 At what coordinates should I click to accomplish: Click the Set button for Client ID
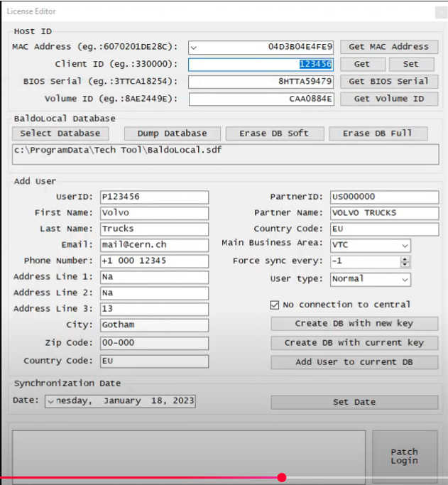[411, 65]
